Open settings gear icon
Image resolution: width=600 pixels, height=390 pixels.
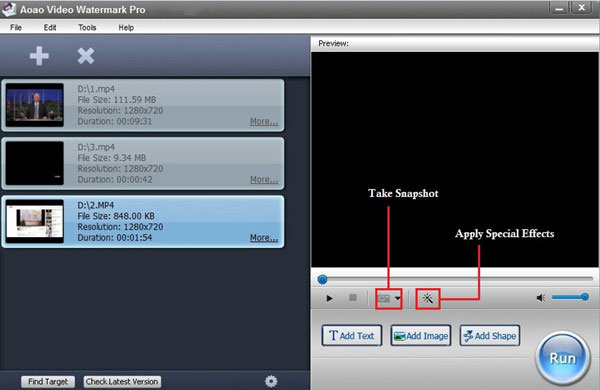(271, 381)
